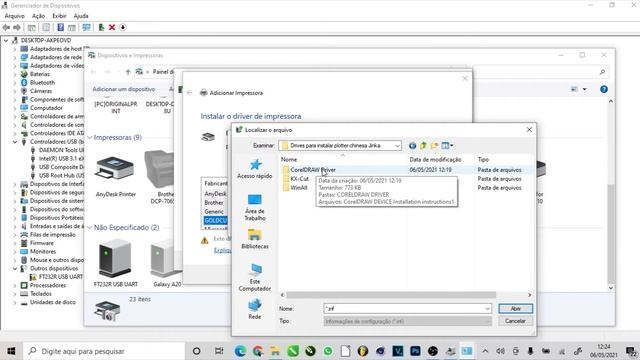The image size is (640, 360).
Task: Open the Nome filename dropdown arrow
Action: (x=487, y=309)
